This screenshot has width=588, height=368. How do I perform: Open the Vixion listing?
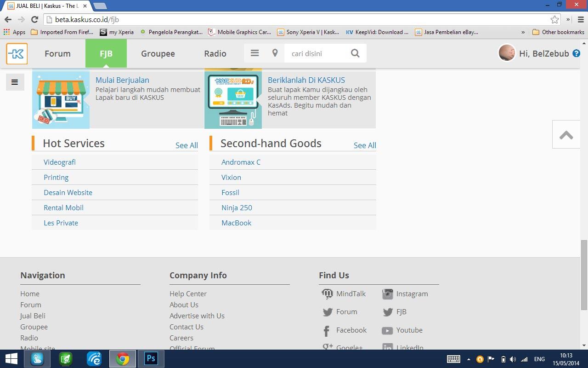pyautogui.click(x=231, y=177)
